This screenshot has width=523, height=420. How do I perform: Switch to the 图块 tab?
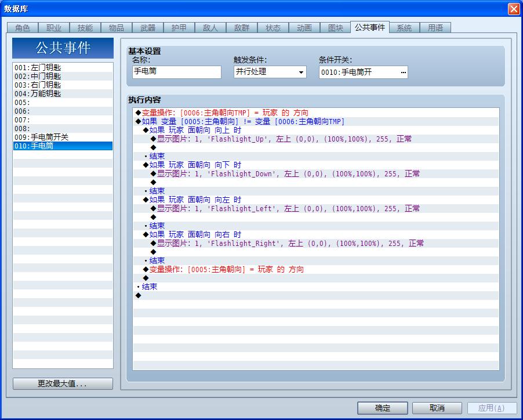click(336, 28)
